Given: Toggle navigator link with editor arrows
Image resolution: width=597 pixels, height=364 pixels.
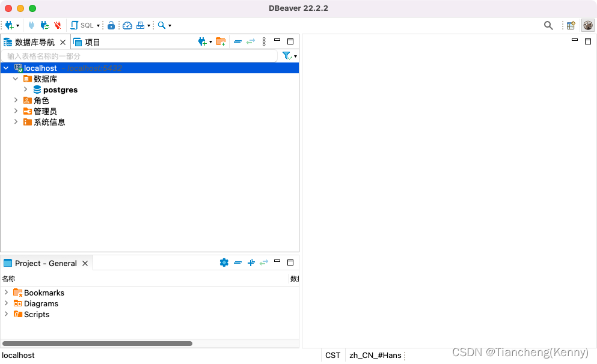Looking at the screenshot, I should tap(251, 41).
